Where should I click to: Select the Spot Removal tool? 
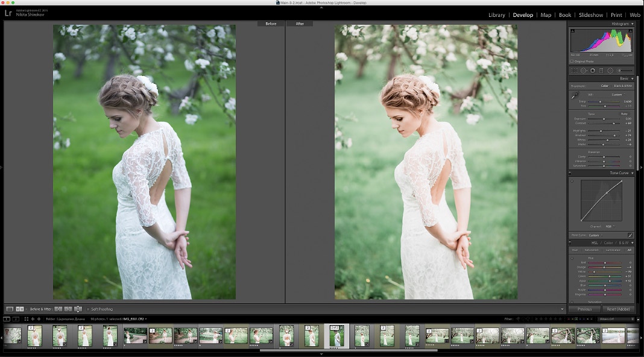coord(584,71)
